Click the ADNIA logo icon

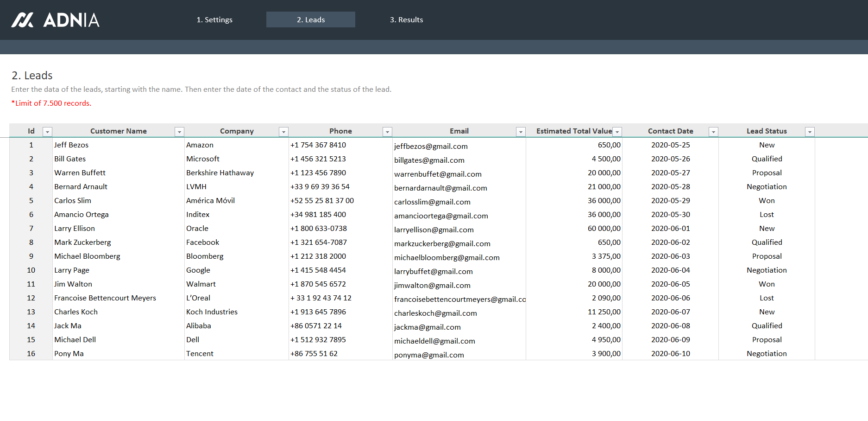coord(22,20)
